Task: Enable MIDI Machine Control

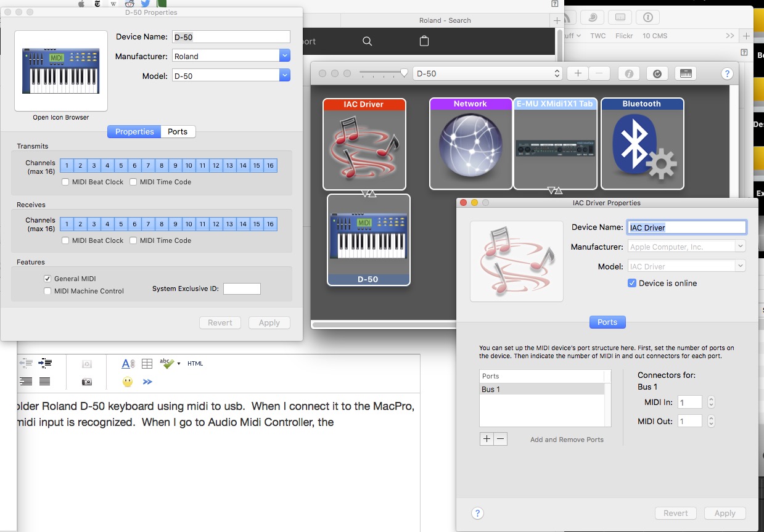Action: (47, 290)
